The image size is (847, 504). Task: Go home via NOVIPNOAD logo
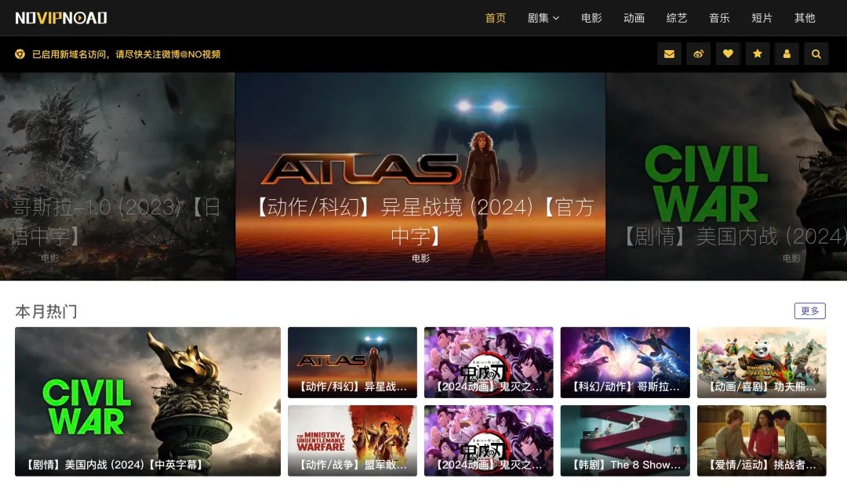tap(61, 18)
